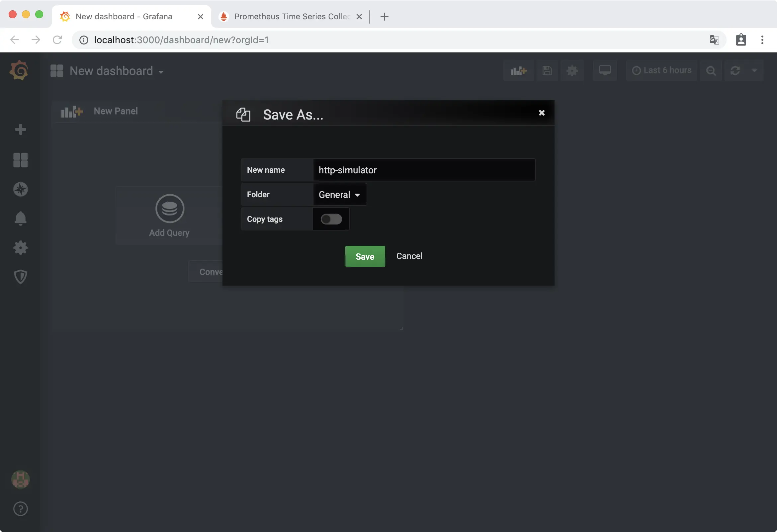Image resolution: width=777 pixels, height=532 pixels.
Task: Click the copy icon in Save As header
Action: point(243,115)
